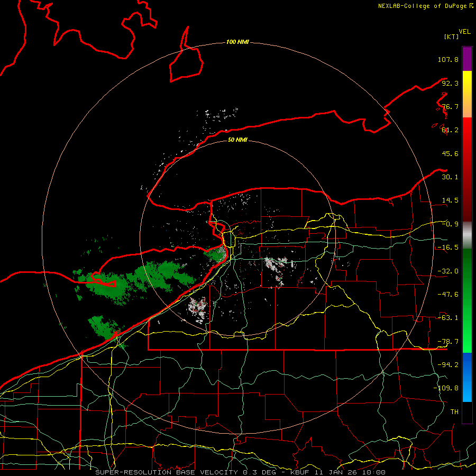Click the -47.6 velocity scale value

pyautogui.click(x=448, y=295)
